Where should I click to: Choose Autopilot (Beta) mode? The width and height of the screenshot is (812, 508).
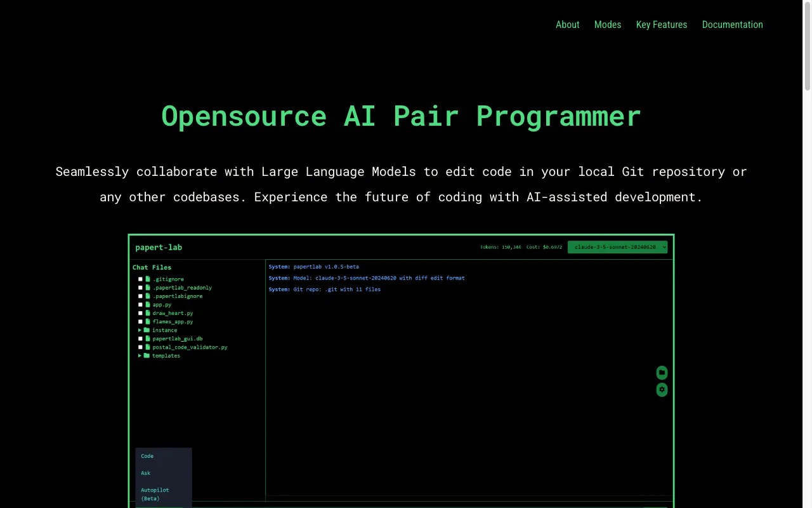pyautogui.click(x=155, y=494)
